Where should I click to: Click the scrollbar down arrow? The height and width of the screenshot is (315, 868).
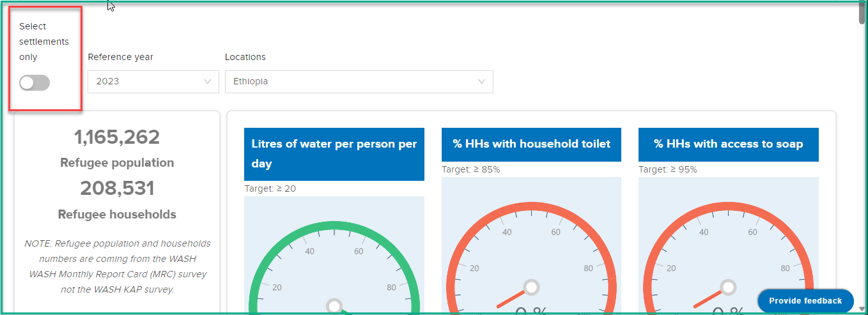[x=862, y=309]
